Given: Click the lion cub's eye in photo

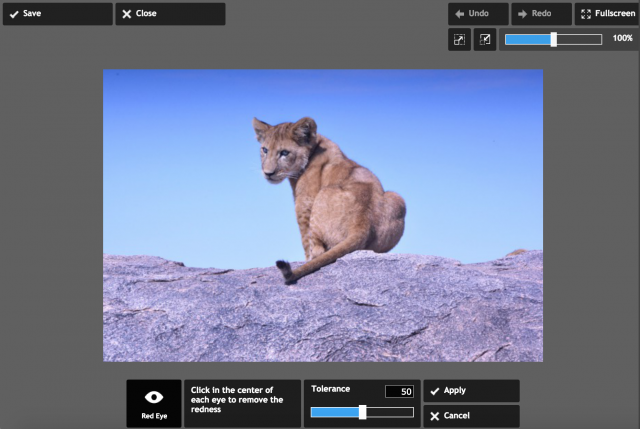Looking at the screenshot, I should pos(283,153).
